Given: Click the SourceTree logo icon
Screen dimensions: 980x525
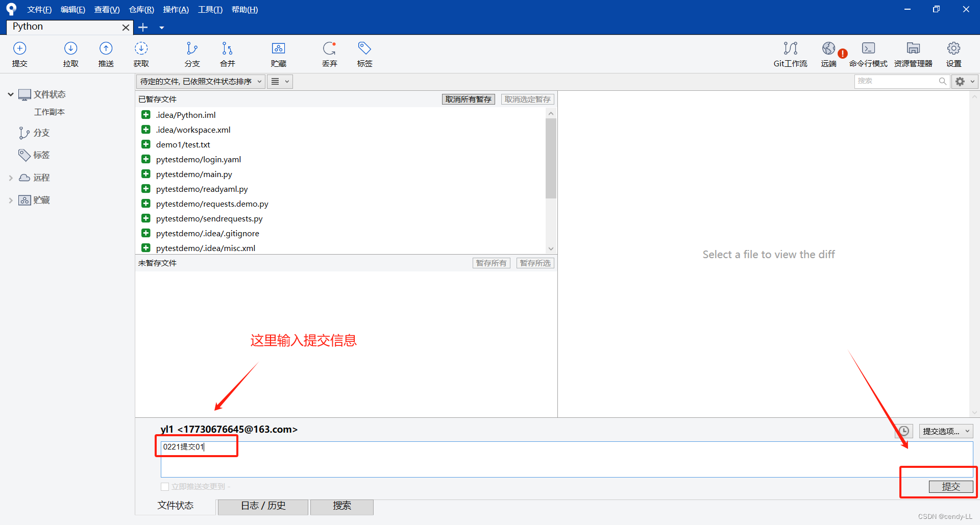Looking at the screenshot, I should coord(11,9).
